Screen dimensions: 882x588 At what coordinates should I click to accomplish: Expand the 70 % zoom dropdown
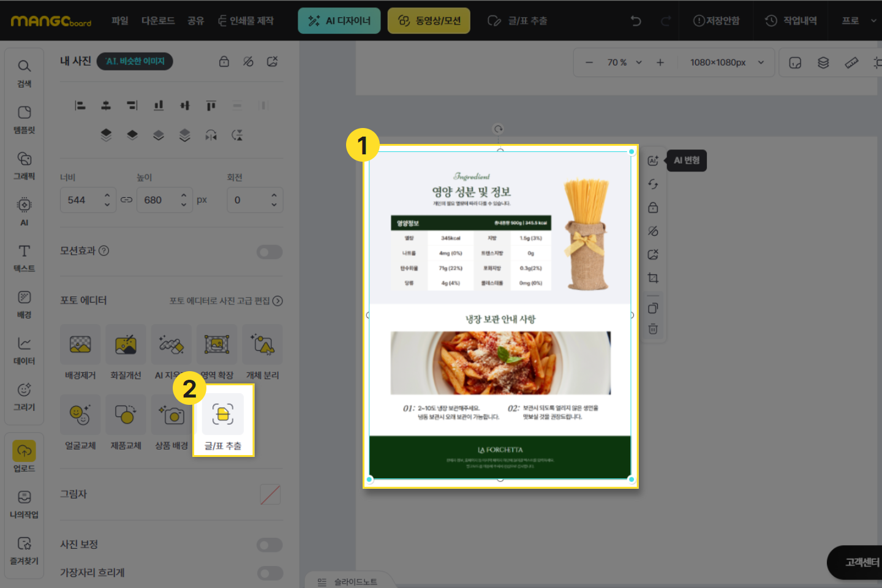click(x=639, y=62)
